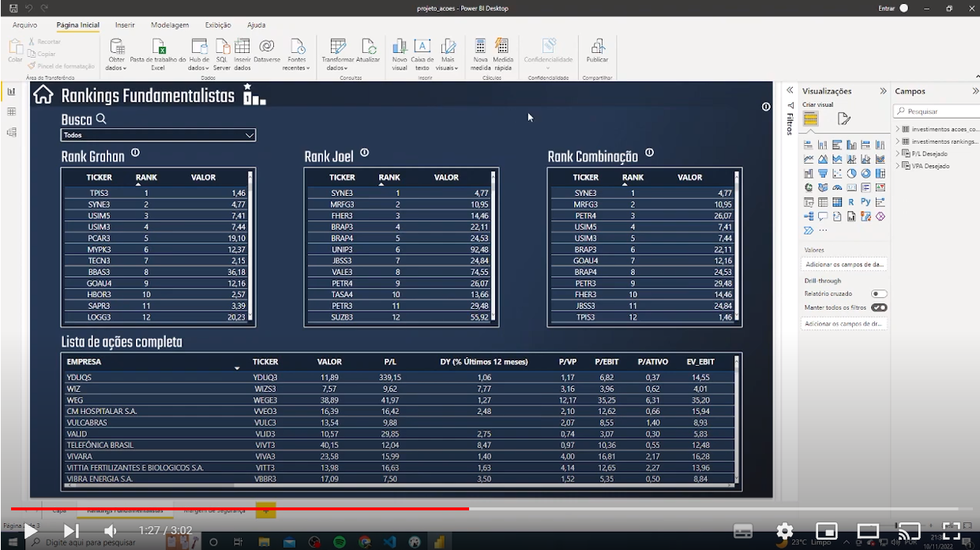Switch to Model view in left sidebar

pyautogui.click(x=11, y=133)
